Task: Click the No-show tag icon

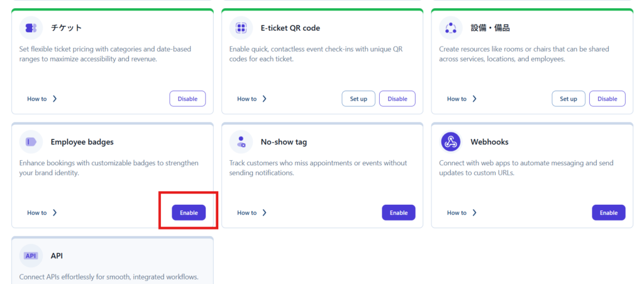Action: (x=241, y=142)
